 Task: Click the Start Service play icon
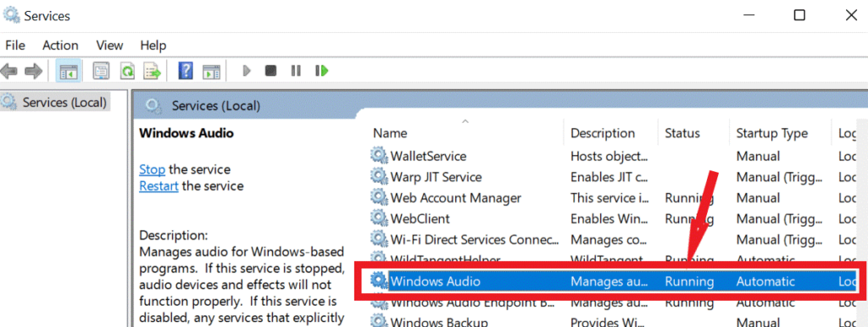coord(247,71)
